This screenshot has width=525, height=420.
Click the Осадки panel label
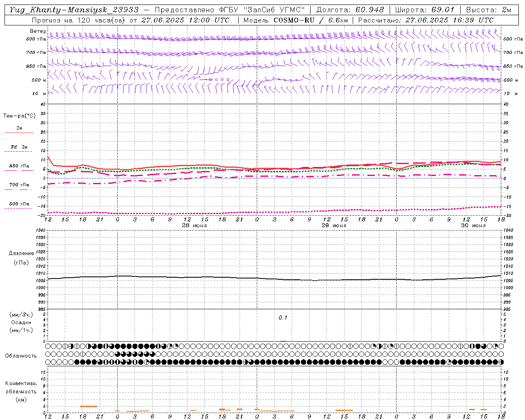pos(21,323)
